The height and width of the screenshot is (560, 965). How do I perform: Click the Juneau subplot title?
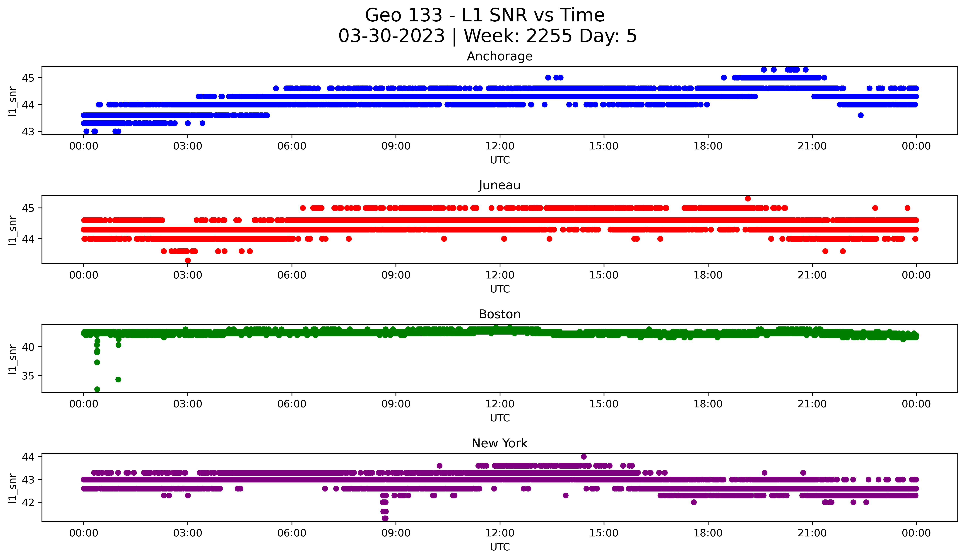pyautogui.click(x=499, y=185)
